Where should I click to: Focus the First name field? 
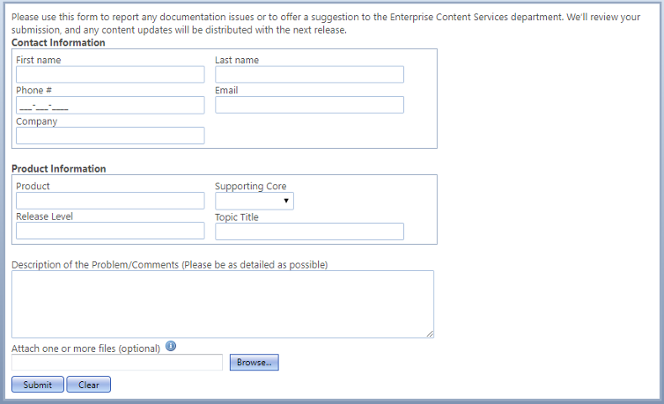click(110, 75)
